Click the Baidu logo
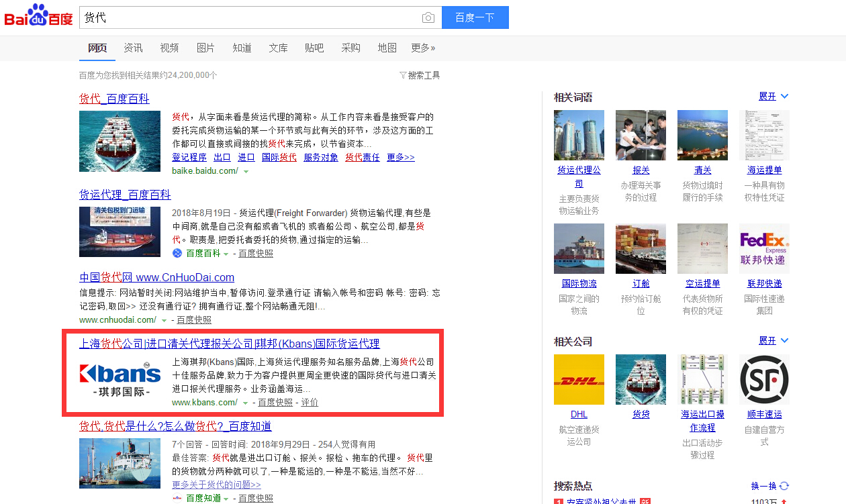 click(38, 15)
